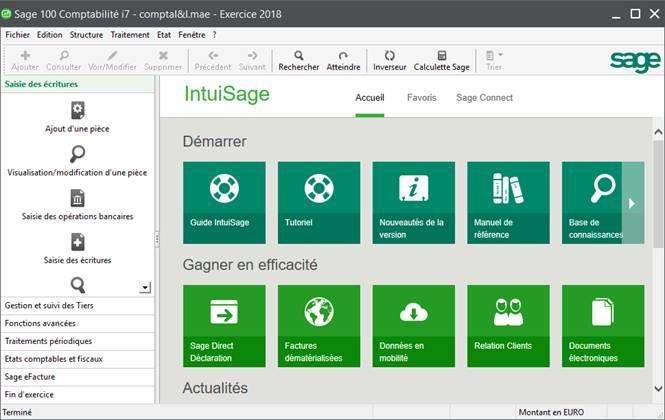The height and width of the screenshot is (420, 665).
Task: Open the Etat menu
Action: 164,35
